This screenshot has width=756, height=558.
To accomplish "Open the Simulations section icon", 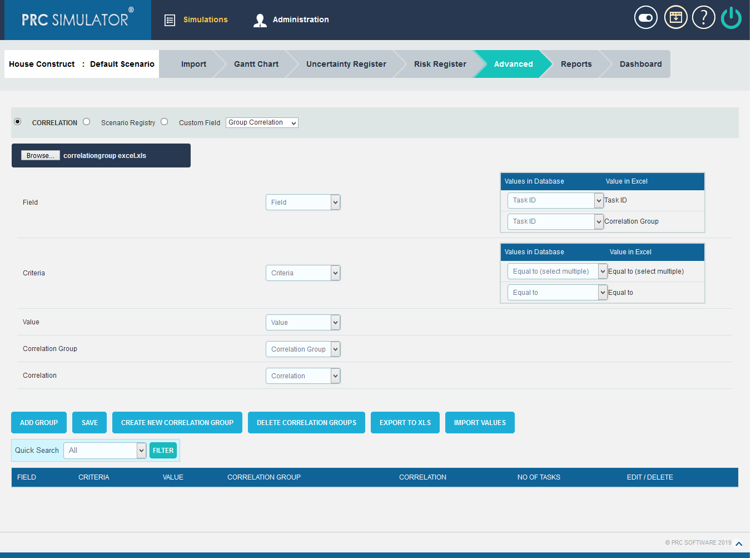I will (x=170, y=19).
